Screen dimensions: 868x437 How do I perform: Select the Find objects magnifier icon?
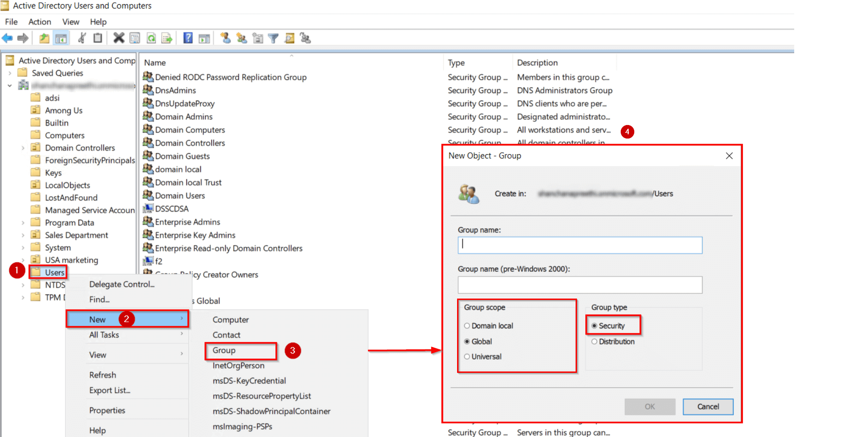coord(289,38)
